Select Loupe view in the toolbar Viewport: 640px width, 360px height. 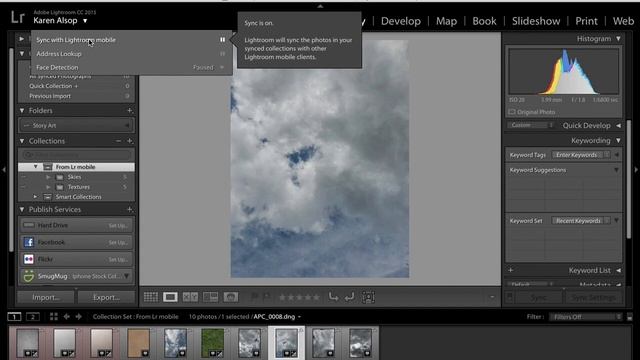170,297
